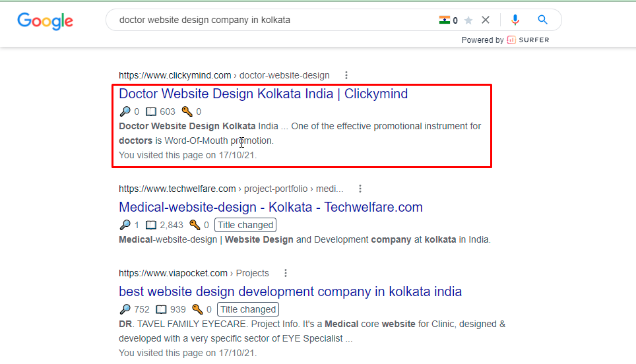Open the Surfer logo link

click(528, 40)
